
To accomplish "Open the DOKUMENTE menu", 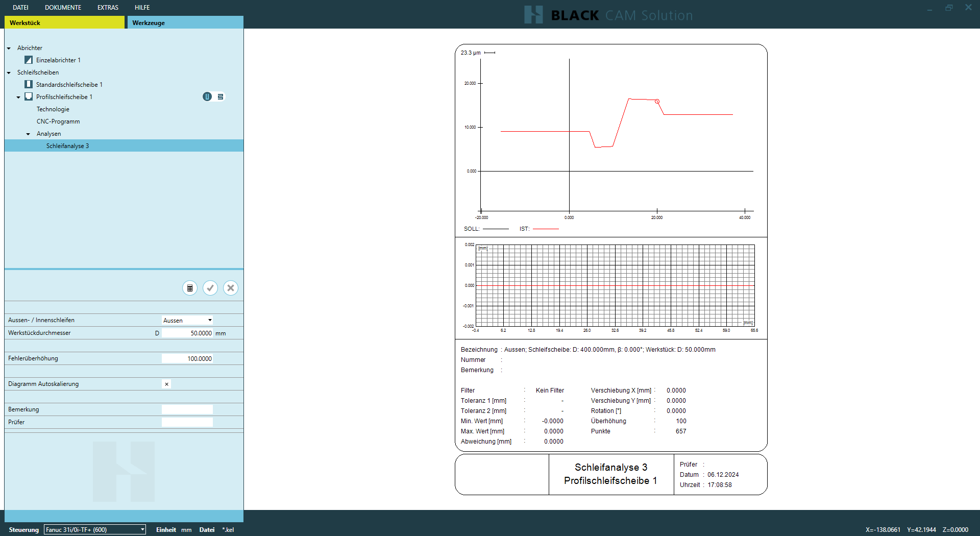I will pyautogui.click(x=63, y=8).
